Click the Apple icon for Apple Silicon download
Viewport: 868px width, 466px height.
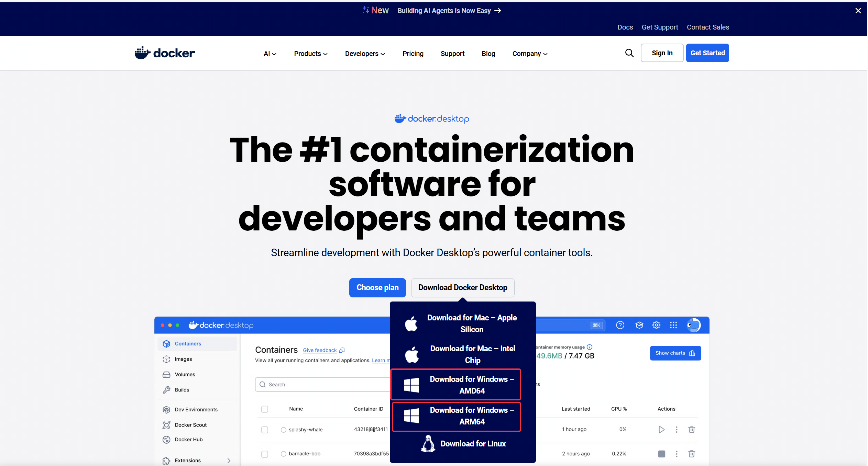click(411, 323)
